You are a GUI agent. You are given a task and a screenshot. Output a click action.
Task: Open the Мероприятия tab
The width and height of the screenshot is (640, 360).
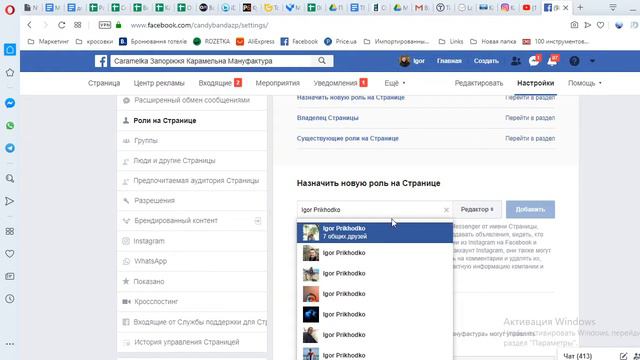(278, 83)
